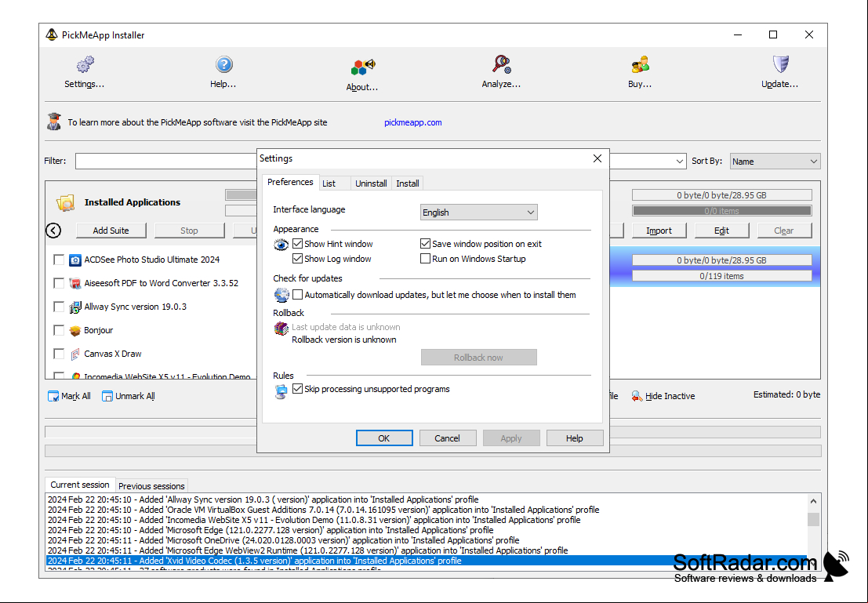868x603 pixels.
Task: Click the Help question mark icon
Action: coord(224,65)
